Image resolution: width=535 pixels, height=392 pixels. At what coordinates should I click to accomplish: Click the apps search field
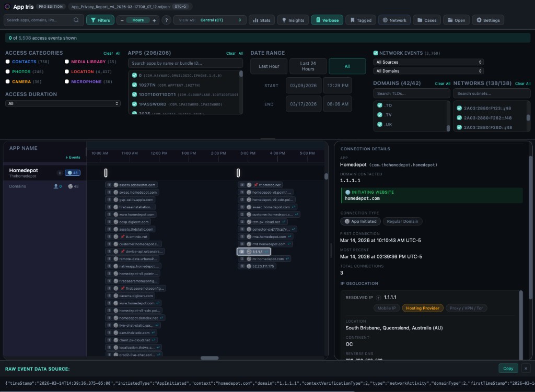pos(185,63)
